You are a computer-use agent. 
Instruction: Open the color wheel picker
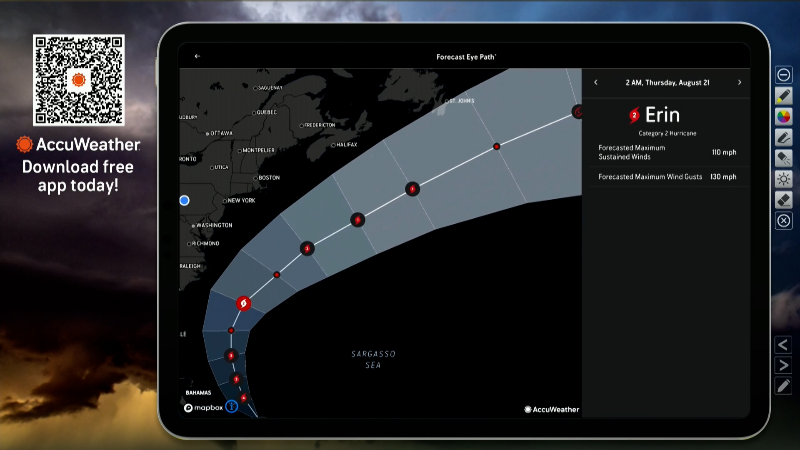(784, 117)
